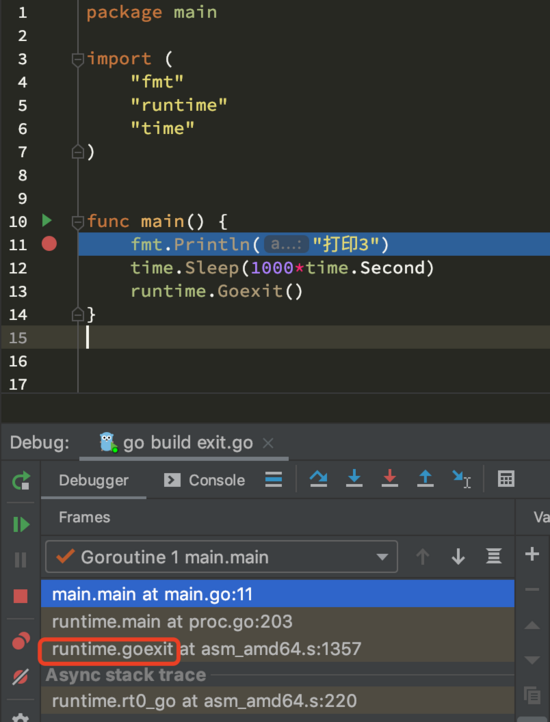Select runtime.main at proc.go:203 frame
Image resolution: width=550 pixels, height=722 pixels.
(x=277, y=622)
